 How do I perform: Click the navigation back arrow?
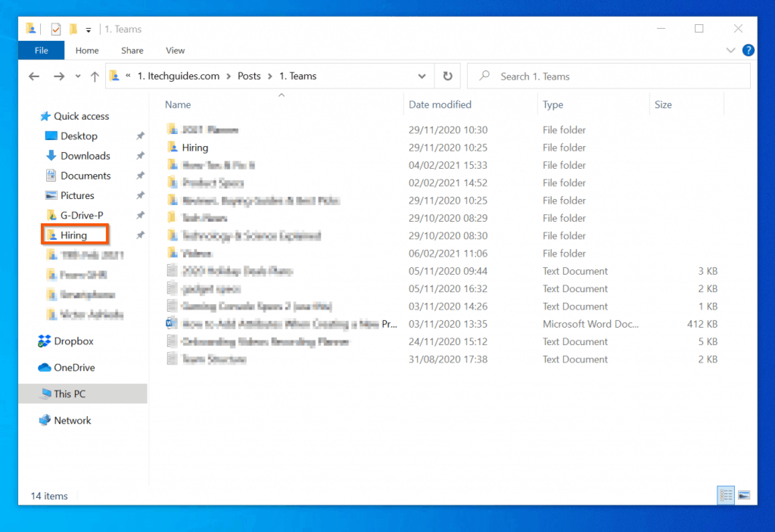(34, 76)
